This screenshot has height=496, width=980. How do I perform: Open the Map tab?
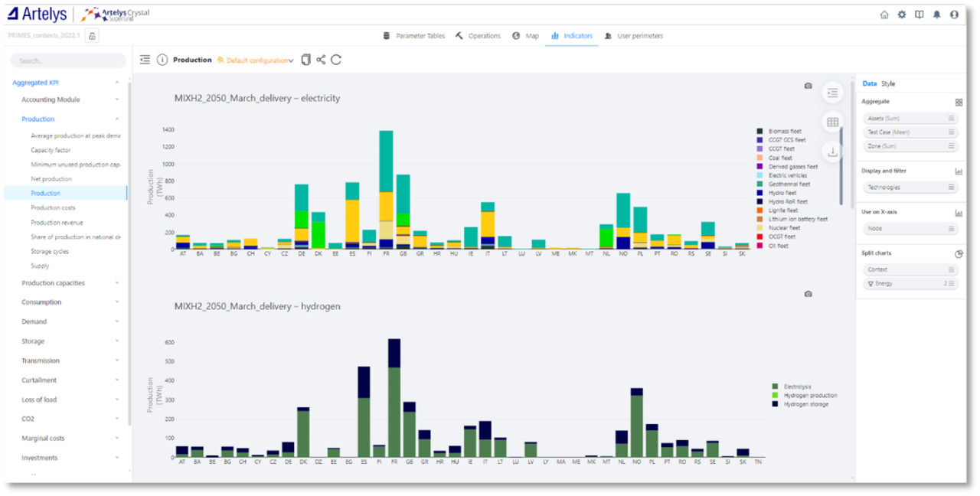point(526,36)
